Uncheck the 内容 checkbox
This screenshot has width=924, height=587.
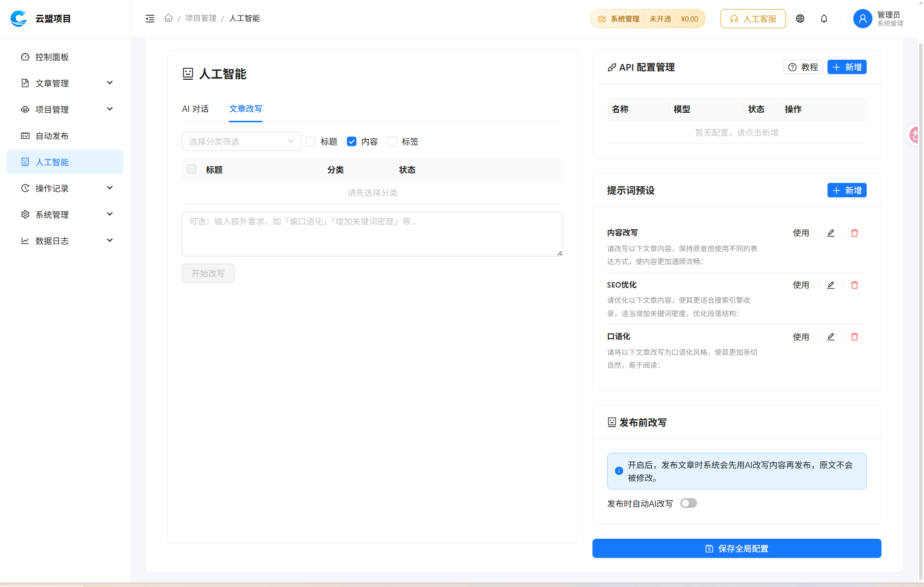352,141
